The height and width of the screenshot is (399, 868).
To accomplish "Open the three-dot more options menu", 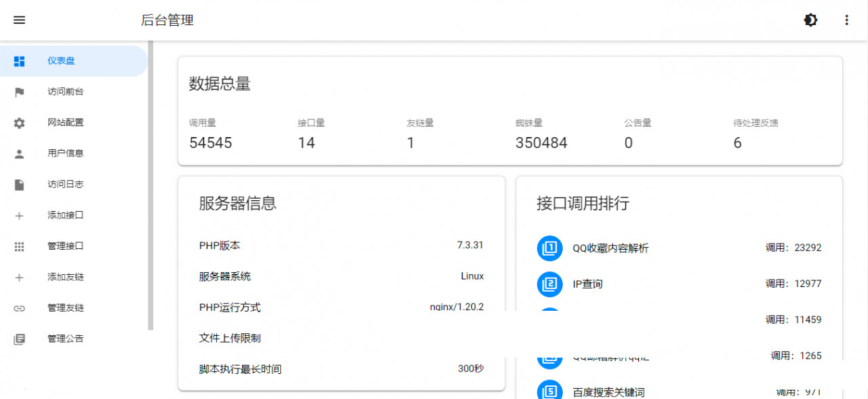I will (x=846, y=20).
